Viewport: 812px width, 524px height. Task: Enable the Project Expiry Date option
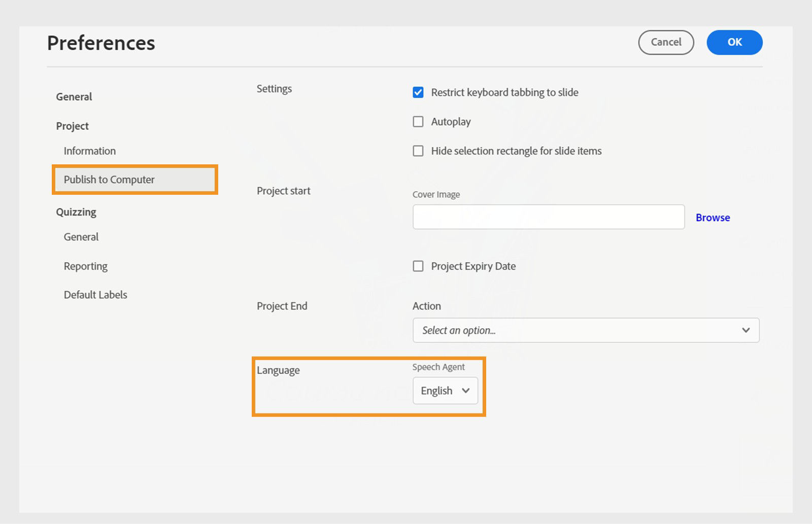[418, 266]
